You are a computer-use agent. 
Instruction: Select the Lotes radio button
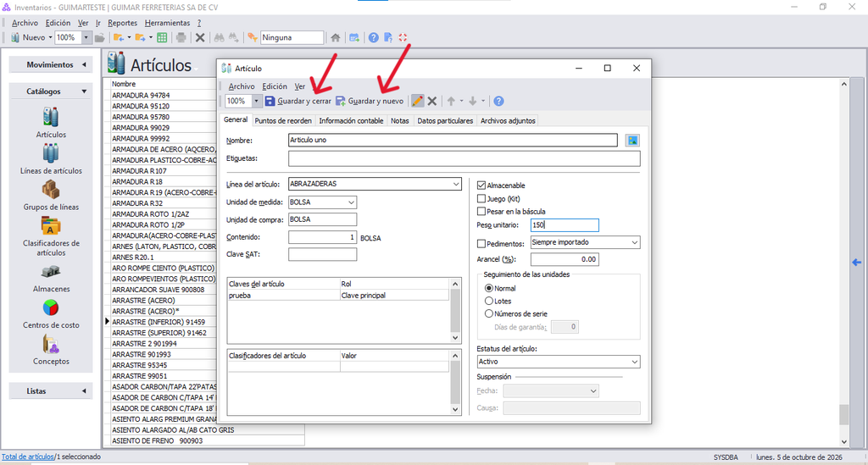[x=489, y=301]
